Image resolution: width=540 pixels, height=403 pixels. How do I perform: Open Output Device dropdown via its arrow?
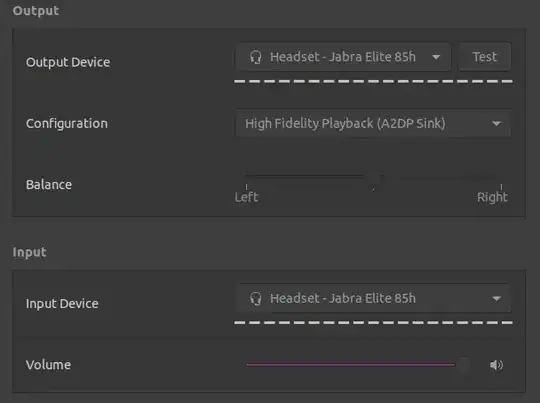coord(436,57)
